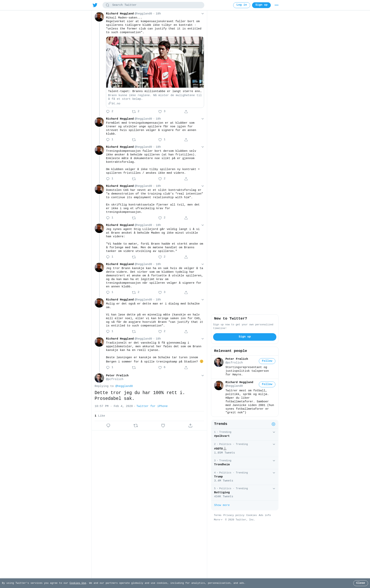370x588 pixels.
Task: Follow Peter Frølich in Relevant people
Action: click(267, 361)
